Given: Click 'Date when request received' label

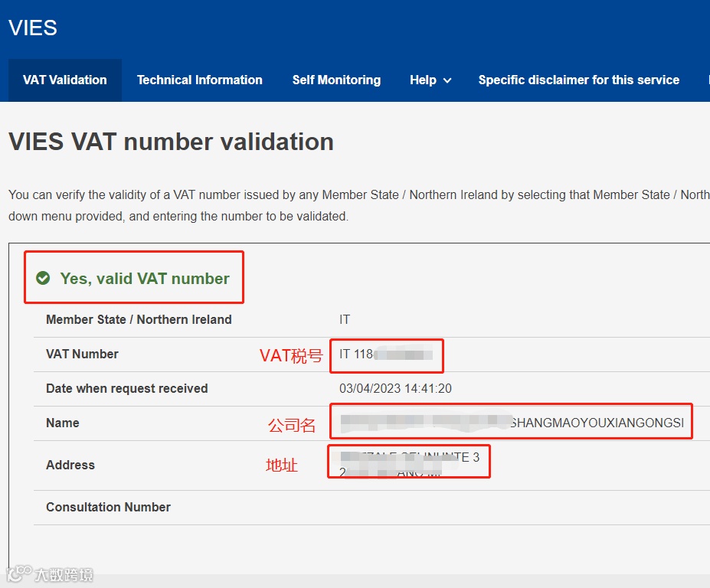Looking at the screenshot, I should click(127, 388).
